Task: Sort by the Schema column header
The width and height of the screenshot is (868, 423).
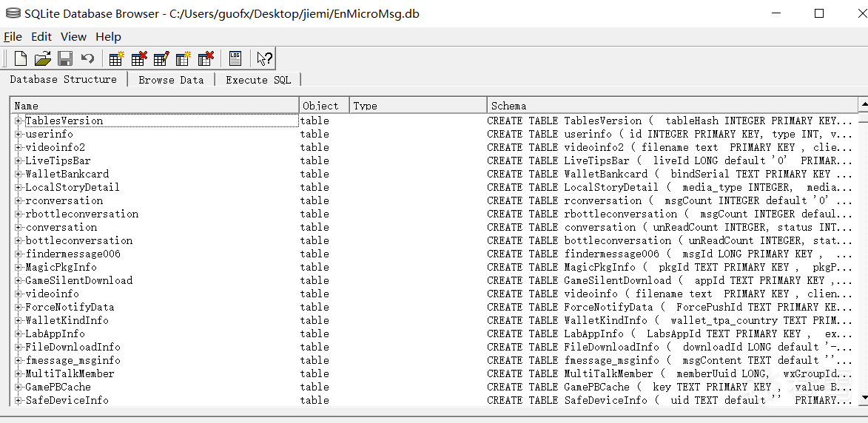Action: tap(672, 106)
